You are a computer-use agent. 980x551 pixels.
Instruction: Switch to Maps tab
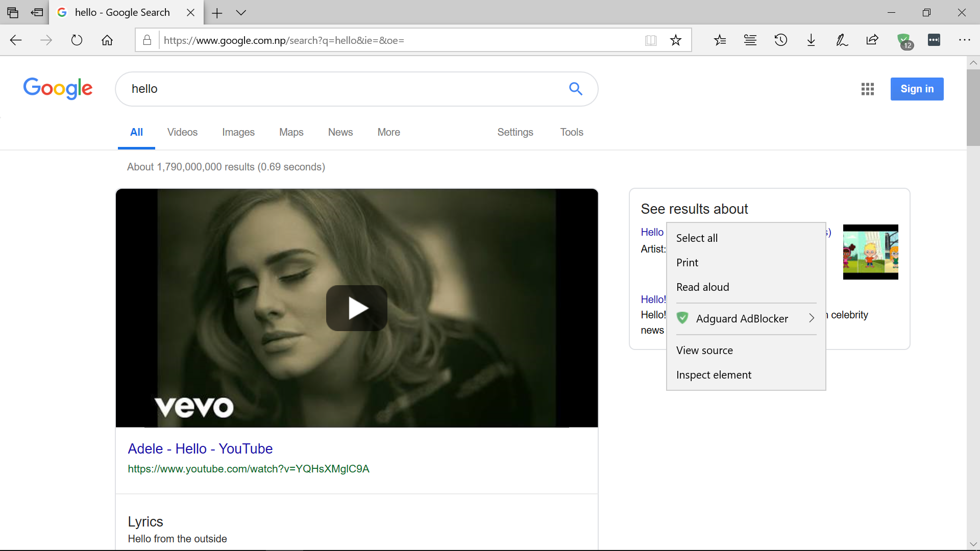[291, 133]
